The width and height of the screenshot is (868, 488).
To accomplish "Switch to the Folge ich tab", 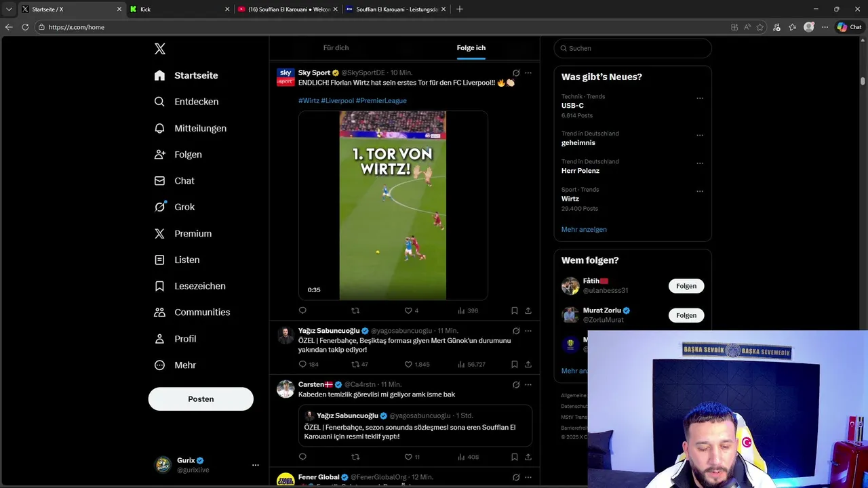I will click(471, 48).
